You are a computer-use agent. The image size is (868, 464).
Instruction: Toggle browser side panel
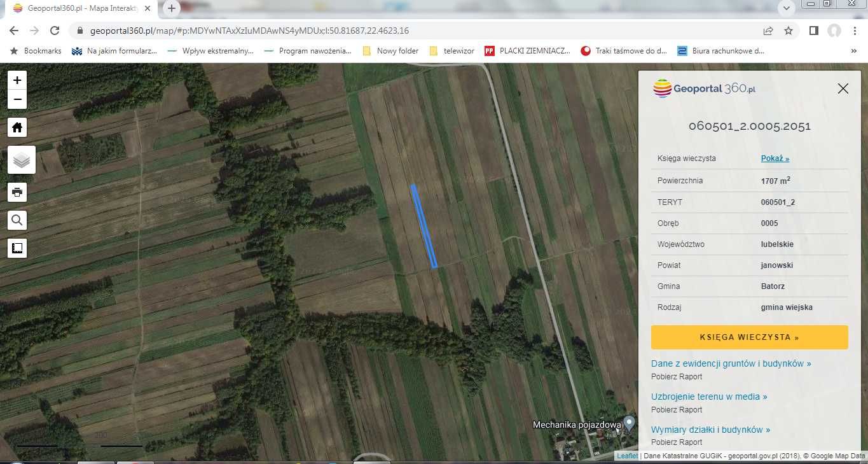click(x=813, y=31)
